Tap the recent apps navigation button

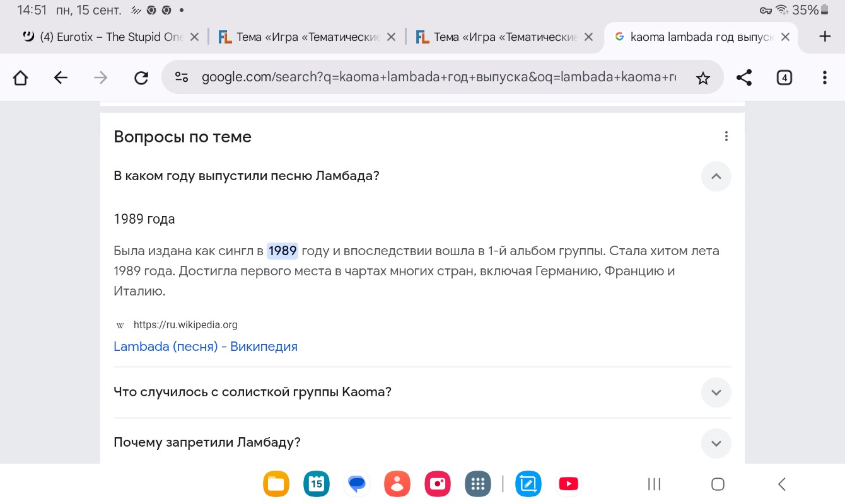(x=655, y=484)
